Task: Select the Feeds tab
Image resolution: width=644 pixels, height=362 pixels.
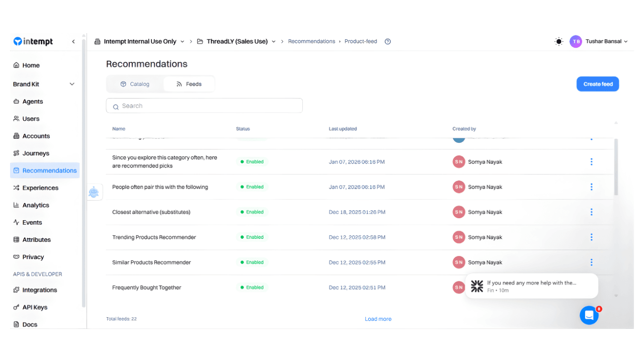Action: pos(189,84)
